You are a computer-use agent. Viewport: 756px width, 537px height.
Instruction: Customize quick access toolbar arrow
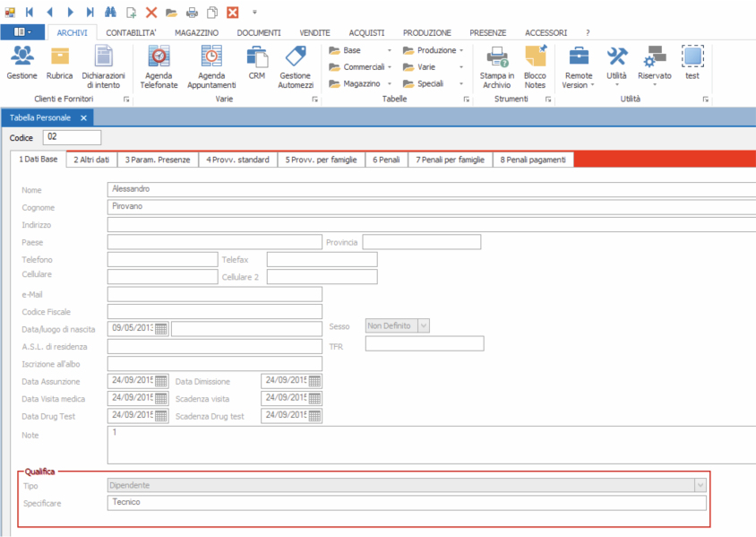(254, 12)
